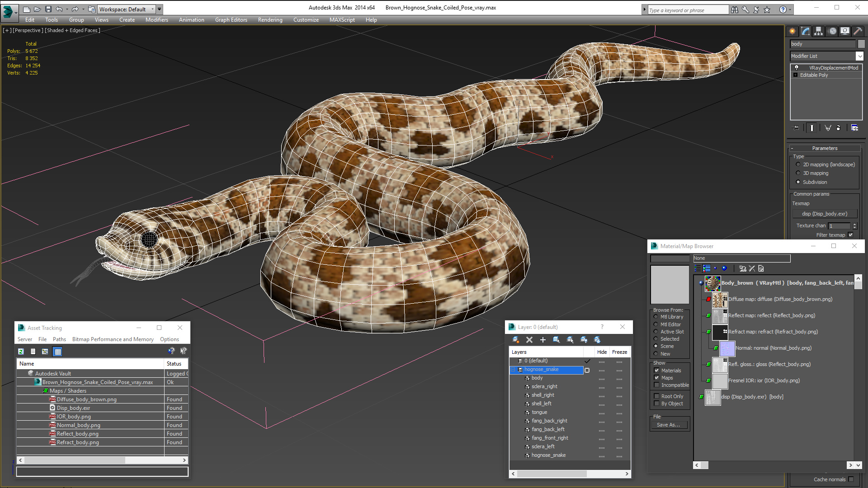The height and width of the screenshot is (488, 868).
Task: Click Freeze All Layers snowflake icon
Action: point(597,340)
